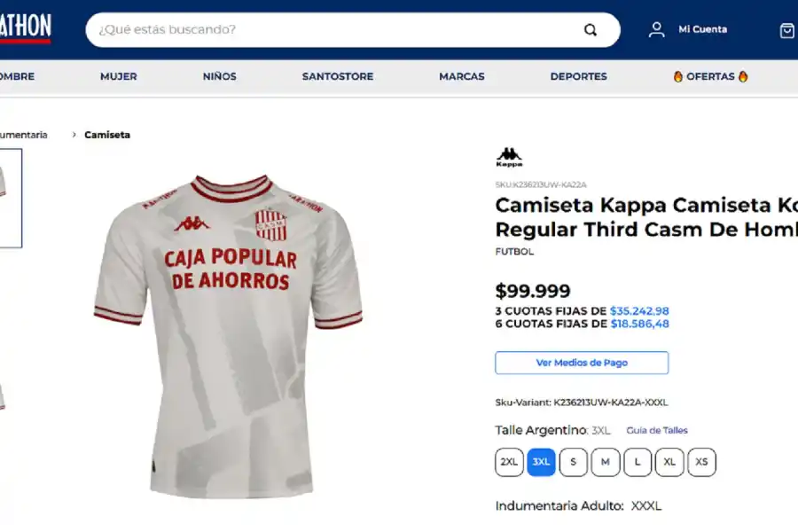
Task: Open the MARCAS menu
Action: [461, 76]
